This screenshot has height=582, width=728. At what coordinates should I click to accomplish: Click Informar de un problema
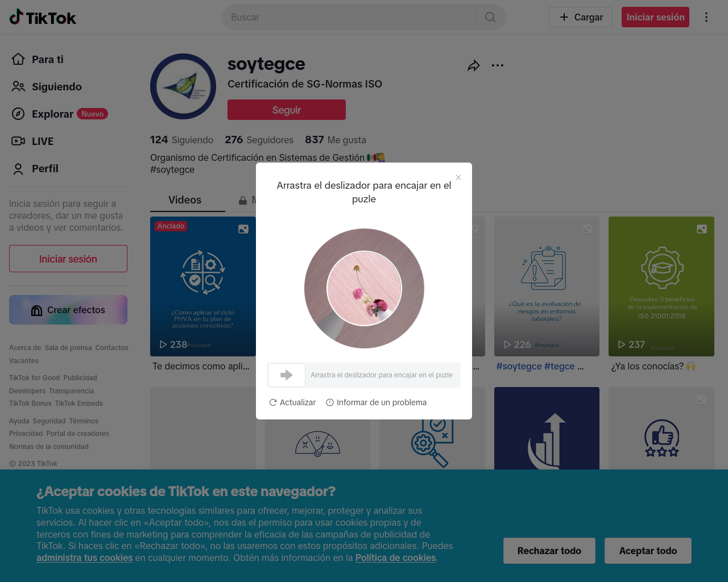(x=376, y=402)
